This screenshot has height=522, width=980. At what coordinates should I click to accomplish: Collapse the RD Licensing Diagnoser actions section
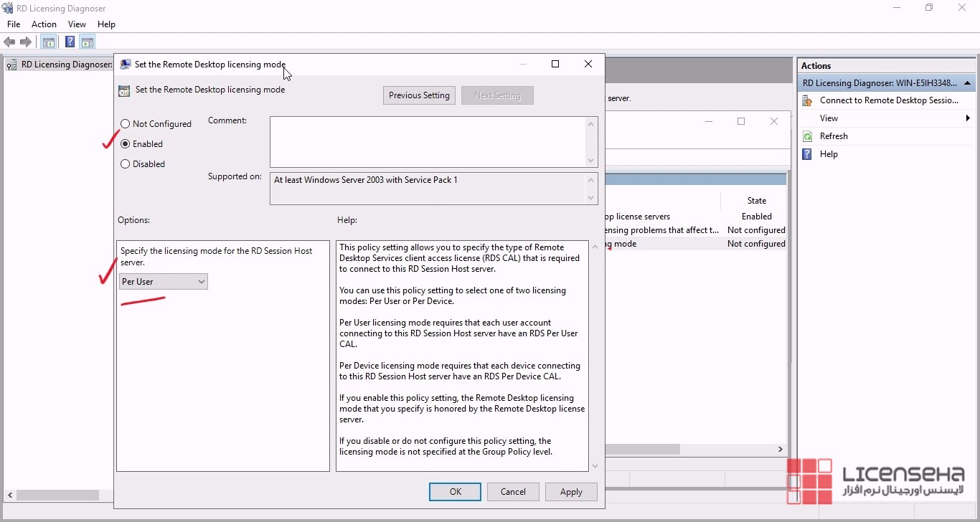pos(968,82)
